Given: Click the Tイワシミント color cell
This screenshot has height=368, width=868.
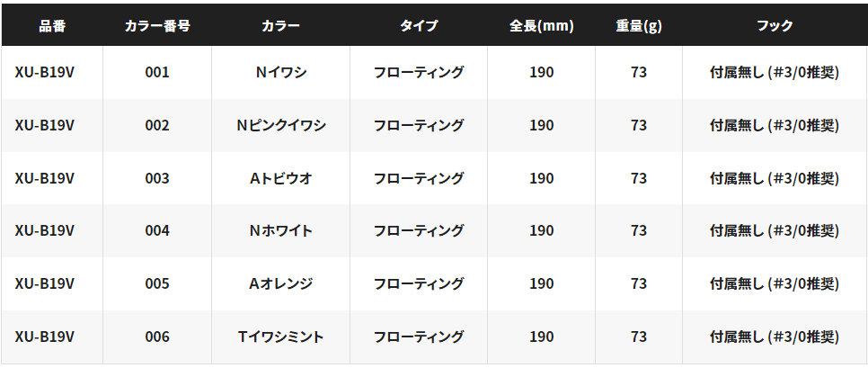Looking at the screenshot, I should (x=280, y=337).
